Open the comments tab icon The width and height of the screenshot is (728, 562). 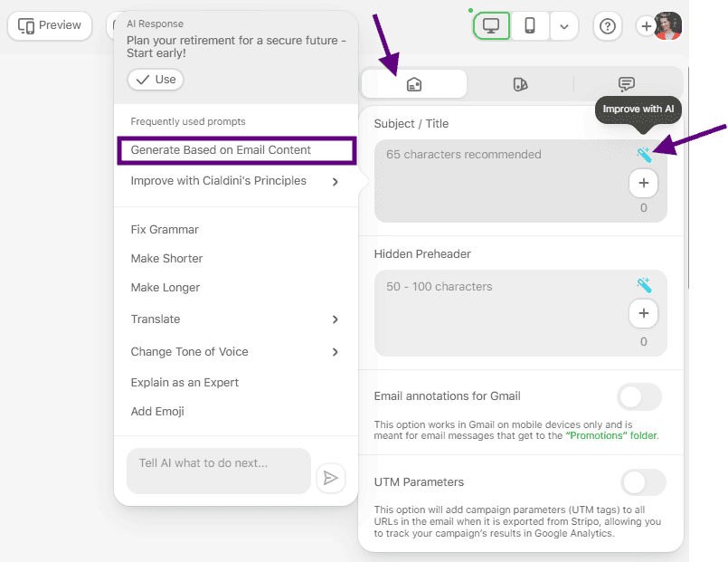tap(627, 84)
